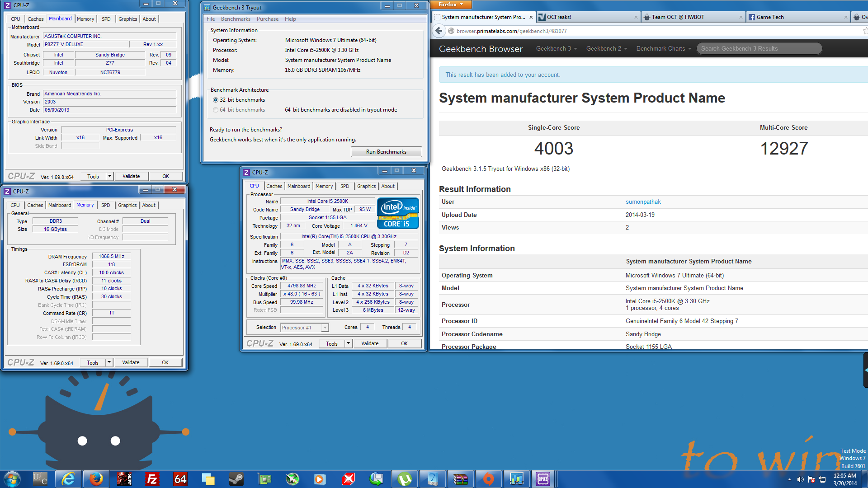Click the Z icon of the CPU-Z Memory window
The width and height of the screenshot is (868, 488).
[x=7, y=191]
